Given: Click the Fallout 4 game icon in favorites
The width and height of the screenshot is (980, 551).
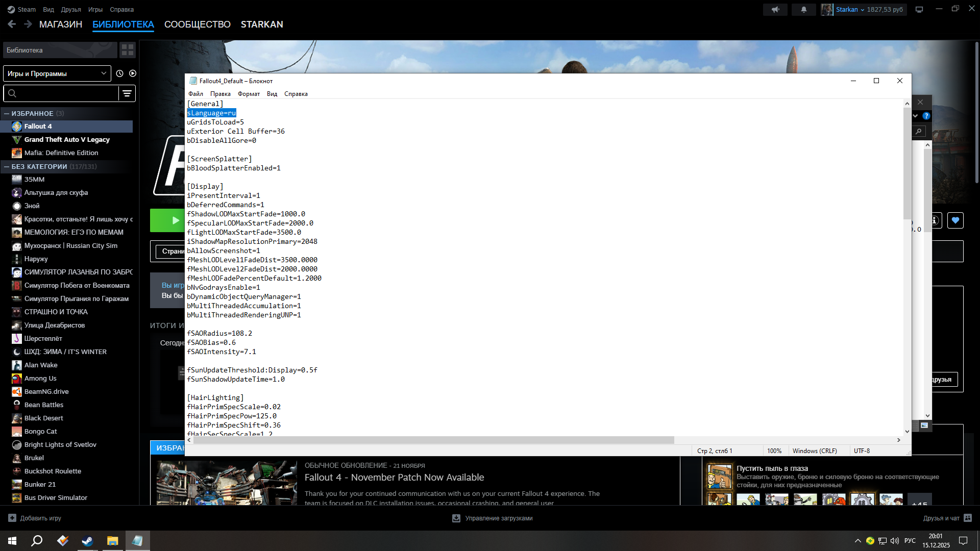Looking at the screenshot, I should click(x=17, y=127).
